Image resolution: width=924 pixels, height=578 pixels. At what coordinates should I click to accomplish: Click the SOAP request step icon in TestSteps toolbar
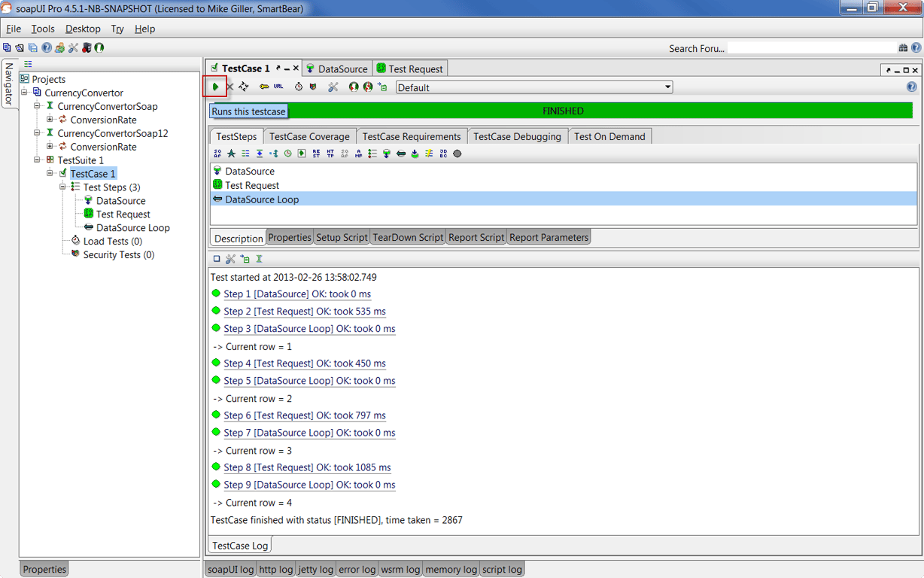217,154
